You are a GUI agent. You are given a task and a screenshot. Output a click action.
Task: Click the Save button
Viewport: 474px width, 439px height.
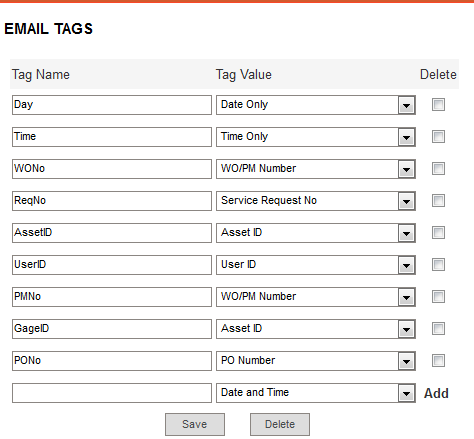click(x=195, y=424)
